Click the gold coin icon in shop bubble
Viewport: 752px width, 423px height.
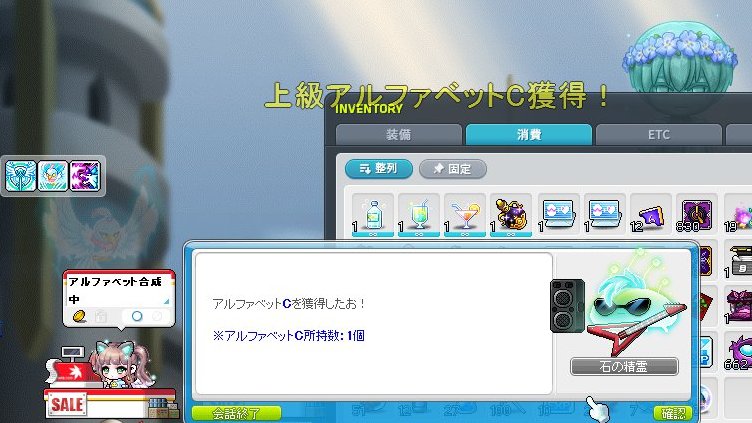(x=79, y=316)
